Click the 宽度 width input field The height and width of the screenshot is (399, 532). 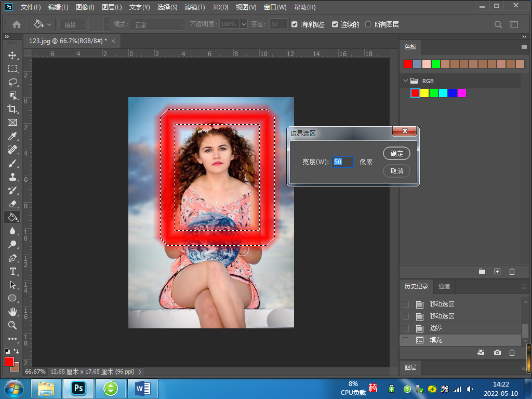343,162
